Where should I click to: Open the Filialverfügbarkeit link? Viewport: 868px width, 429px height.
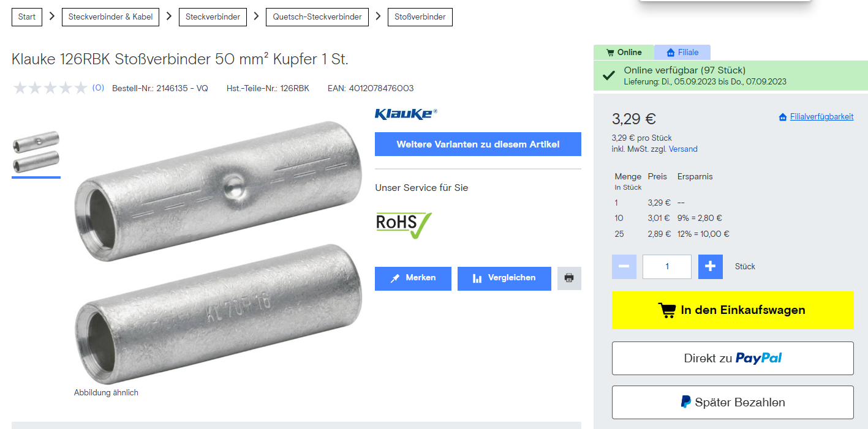pyautogui.click(x=816, y=117)
